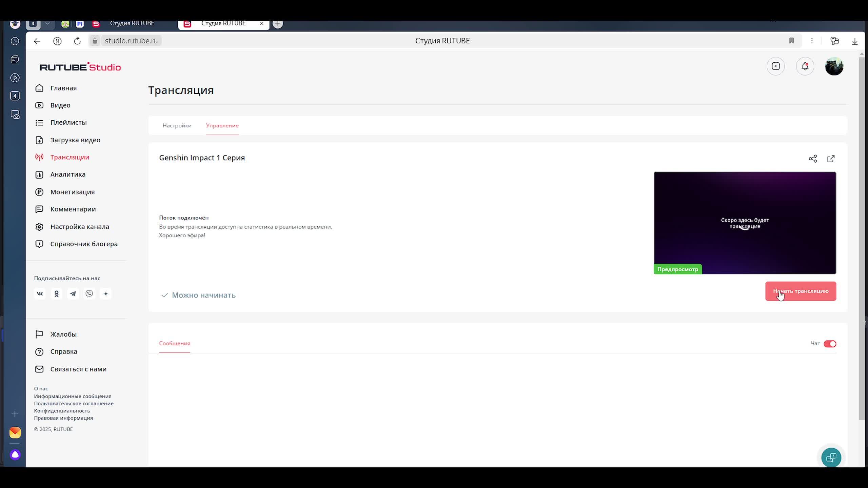Screen dimensions: 868x488
Task: Open the user avatar profile menu
Action: pos(834,66)
